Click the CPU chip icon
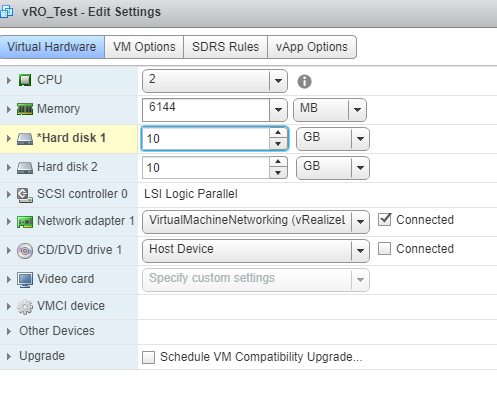 click(25, 80)
